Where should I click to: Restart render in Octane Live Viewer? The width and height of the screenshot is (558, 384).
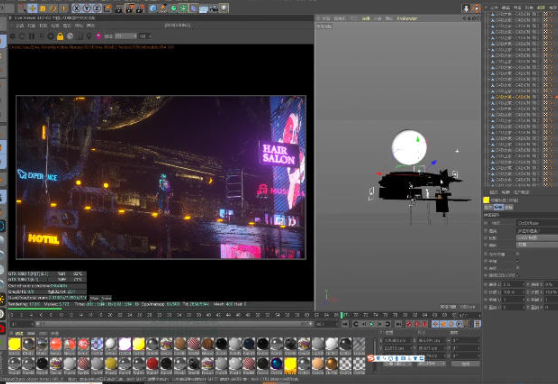coord(22,36)
